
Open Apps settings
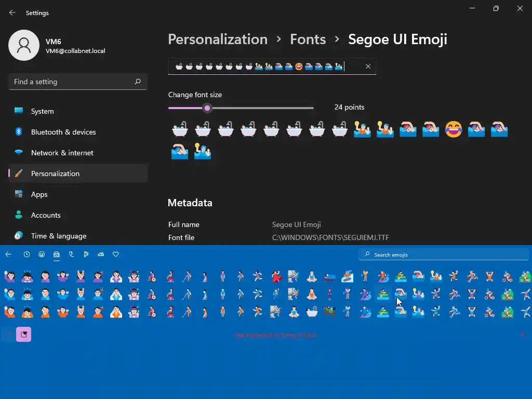(78, 194)
